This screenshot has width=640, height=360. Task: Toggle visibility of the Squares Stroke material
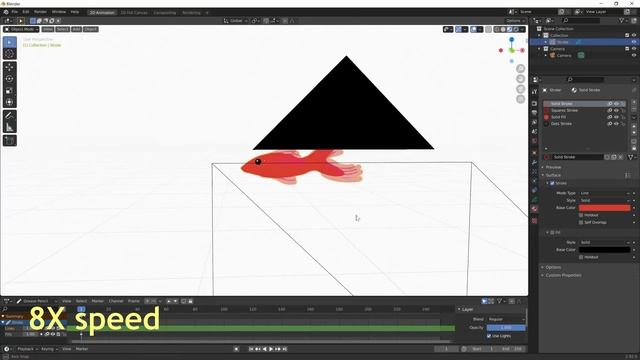[x=616, y=110]
